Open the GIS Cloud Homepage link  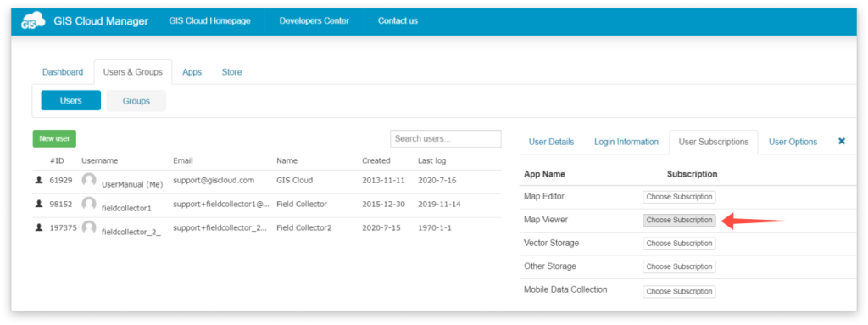pos(210,21)
